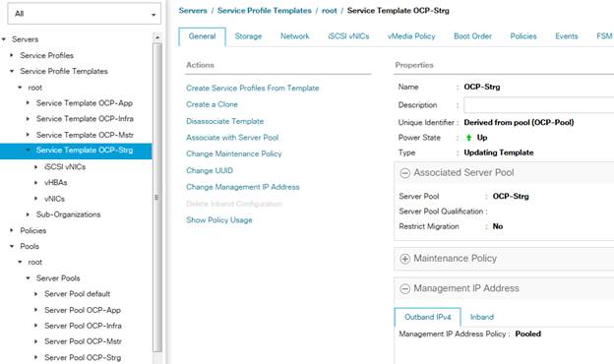Click Create Service Profiles From Template
614x364 pixels.
point(253,89)
